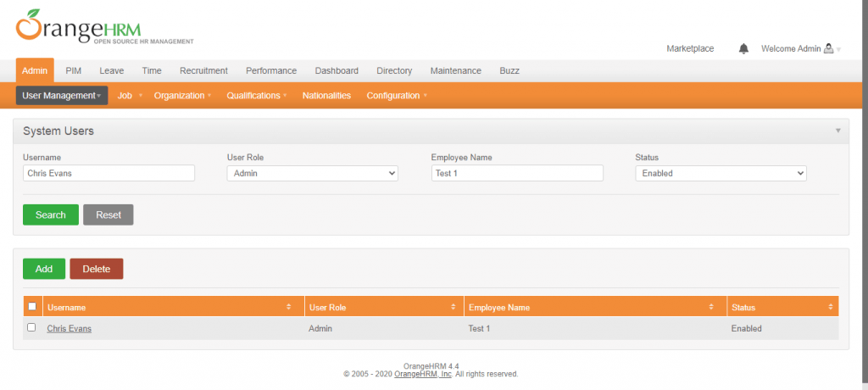Click the Welcome Admin user icon
Screen dimensions: 868x390
coord(828,49)
